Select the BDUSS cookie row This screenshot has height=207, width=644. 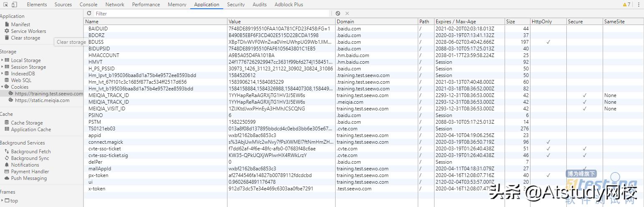pos(364,42)
